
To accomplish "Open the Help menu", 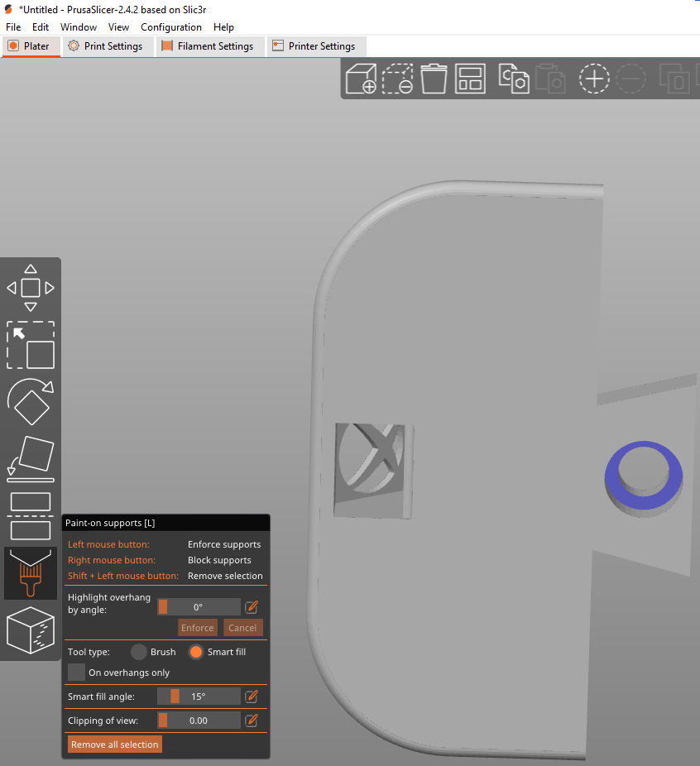I will [x=223, y=26].
